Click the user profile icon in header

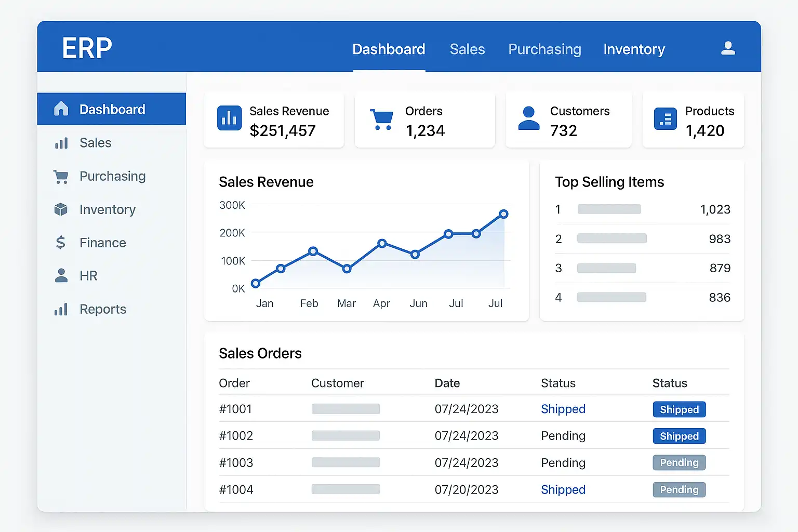(728, 48)
